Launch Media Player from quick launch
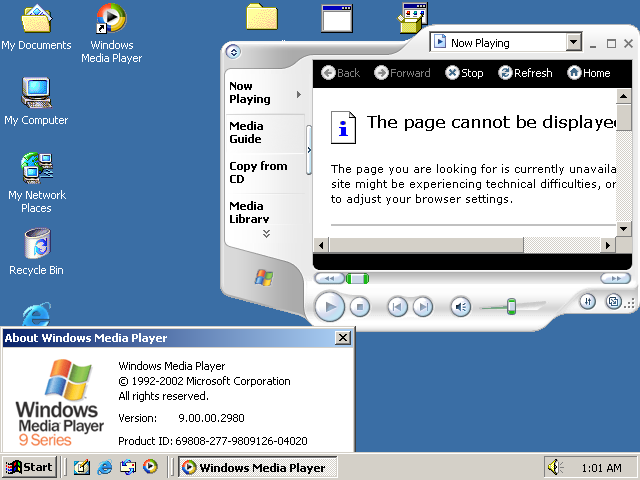The height and width of the screenshot is (480, 640). pyautogui.click(x=150, y=467)
